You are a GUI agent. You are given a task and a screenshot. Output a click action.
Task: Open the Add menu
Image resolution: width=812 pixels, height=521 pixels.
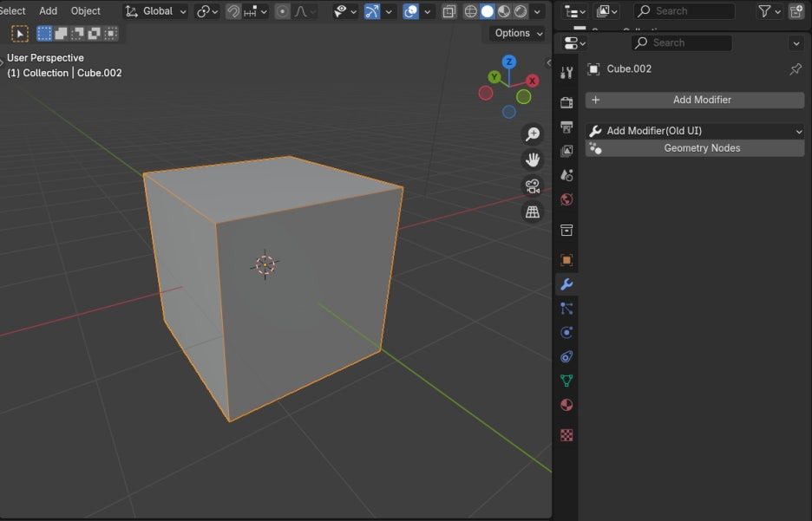(x=49, y=11)
